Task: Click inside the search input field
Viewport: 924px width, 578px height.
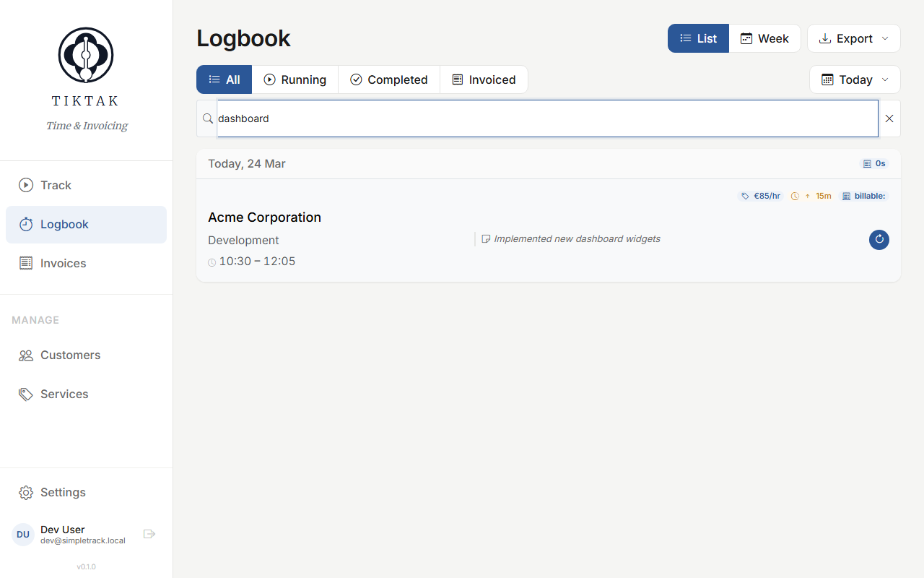Action: pos(505,118)
